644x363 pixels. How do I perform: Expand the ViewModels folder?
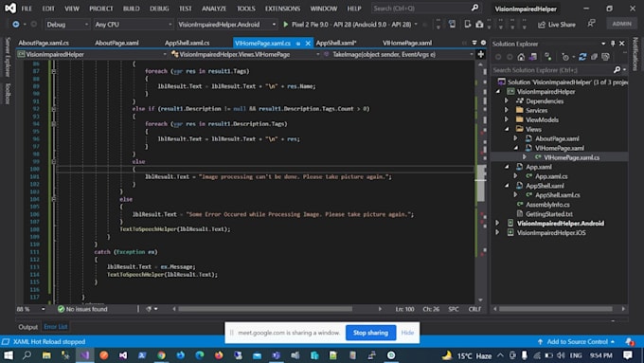pyautogui.click(x=507, y=119)
